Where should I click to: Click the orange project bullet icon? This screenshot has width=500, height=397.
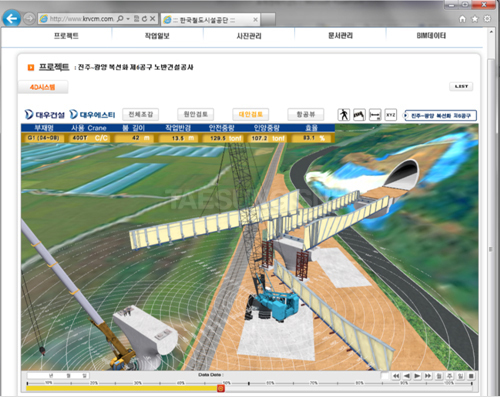pos(31,68)
